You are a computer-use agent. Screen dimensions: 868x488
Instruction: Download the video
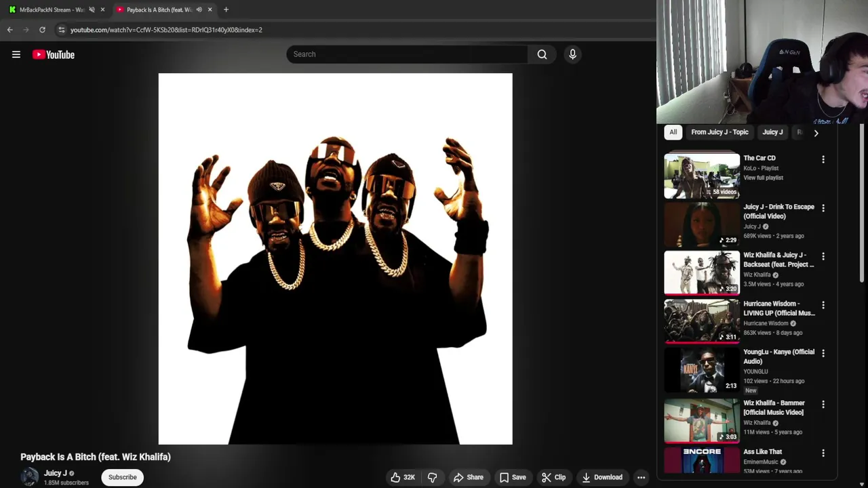[x=602, y=477]
